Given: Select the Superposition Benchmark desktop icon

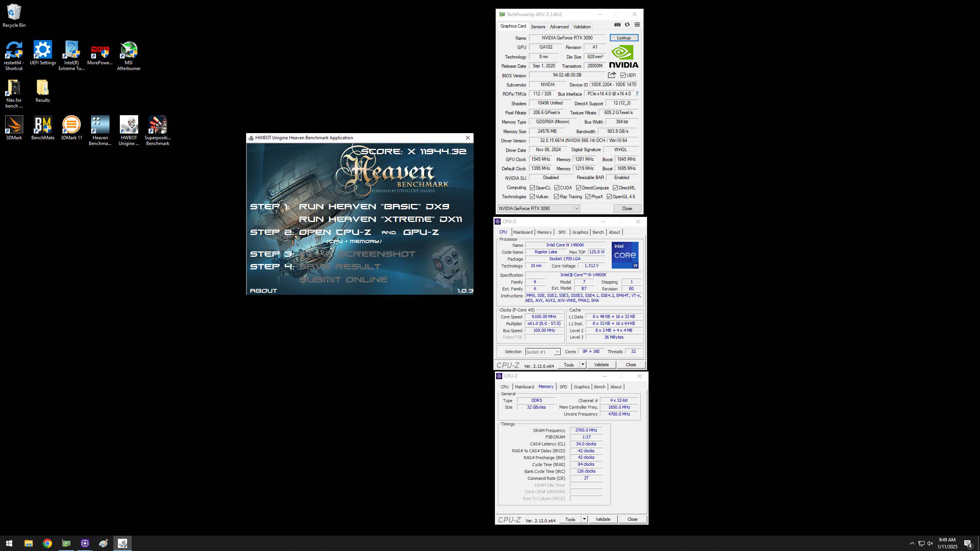Looking at the screenshot, I should coord(157,131).
